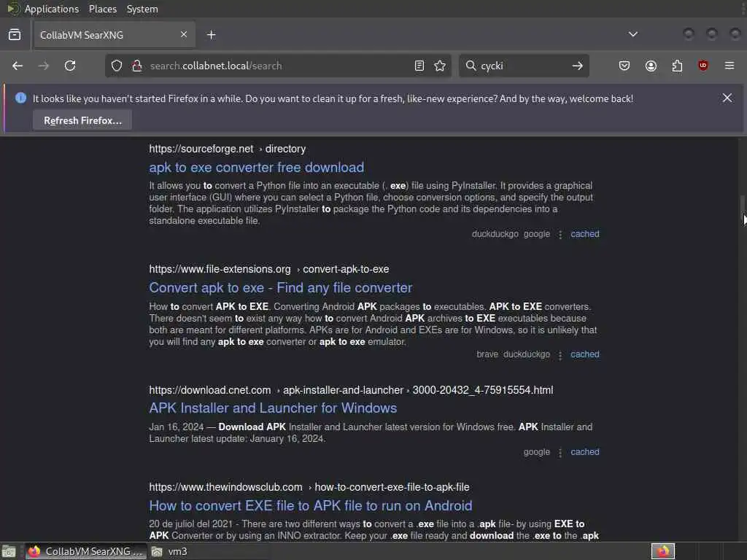Image resolution: width=747 pixels, height=560 pixels.
Task: Submit the cycki search with arrow
Action: click(x=578, y=66)
